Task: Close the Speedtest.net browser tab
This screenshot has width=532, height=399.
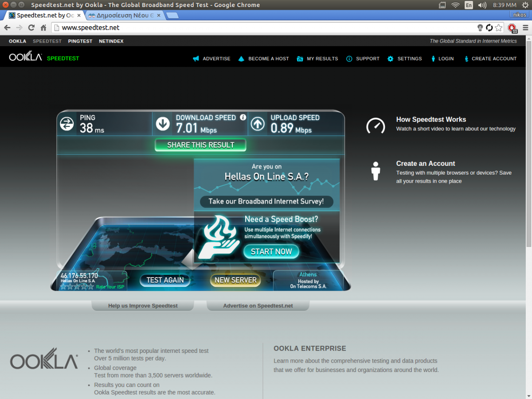Action: (78, 15)
